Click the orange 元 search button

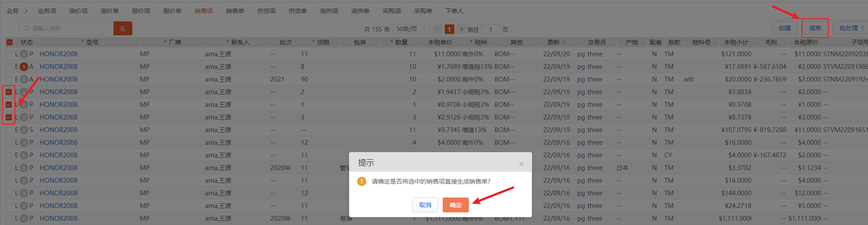[122, 28]
